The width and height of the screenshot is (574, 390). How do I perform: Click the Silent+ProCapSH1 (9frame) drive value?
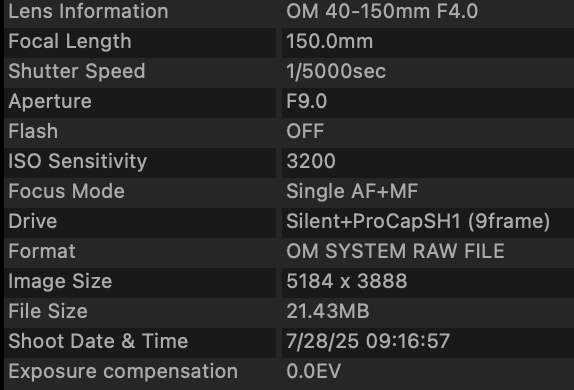[x=418, y=222]
